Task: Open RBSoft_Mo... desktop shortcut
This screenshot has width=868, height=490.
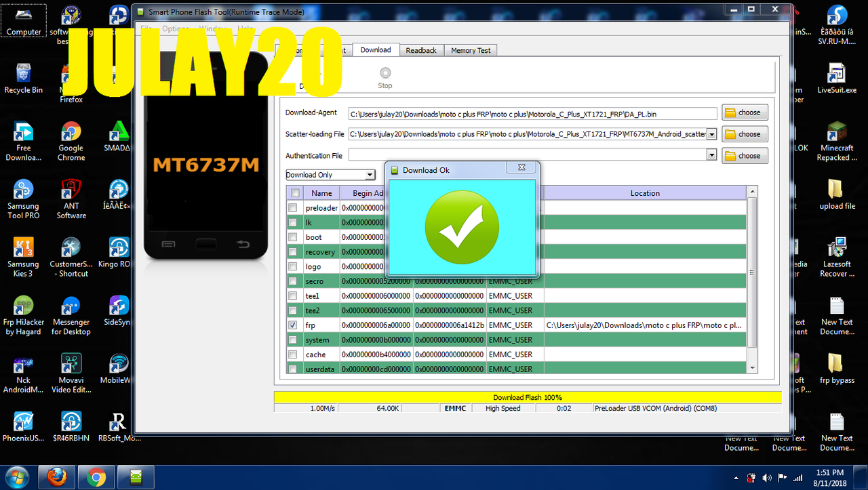Action: coord(119,427)
